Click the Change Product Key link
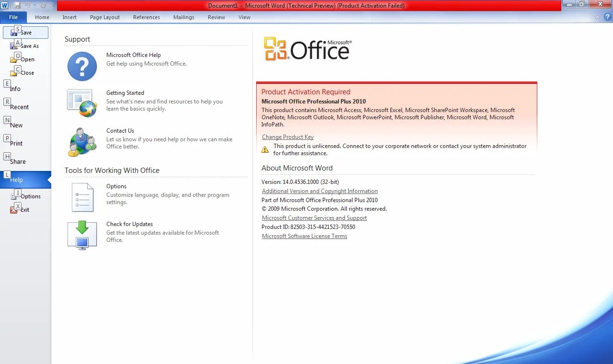The width and height of the screenshot is (613, 364). click(288, 137)
